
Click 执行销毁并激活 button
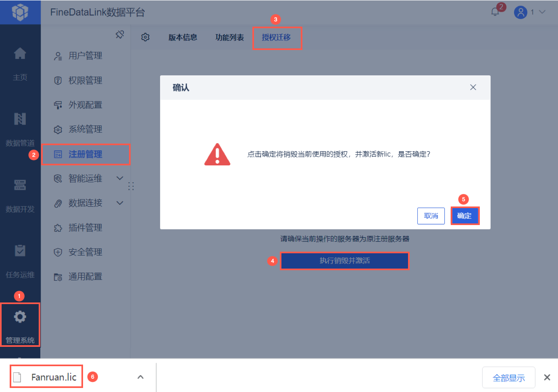344,261
